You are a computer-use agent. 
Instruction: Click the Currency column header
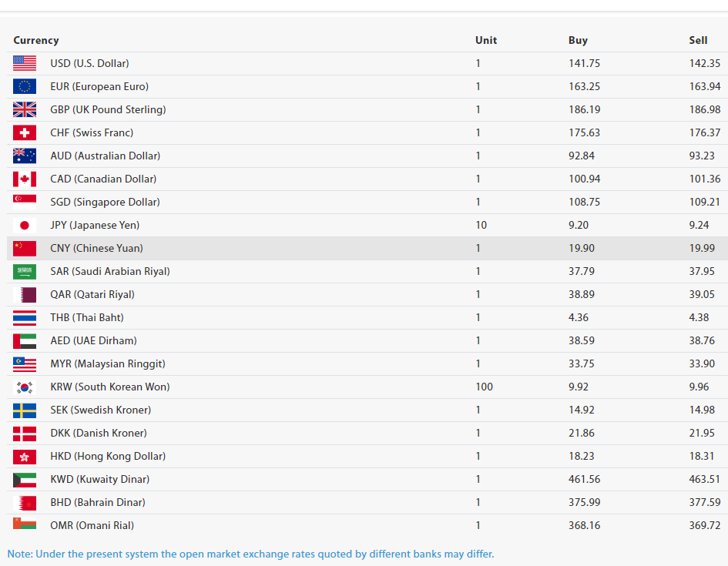(36, 40)
